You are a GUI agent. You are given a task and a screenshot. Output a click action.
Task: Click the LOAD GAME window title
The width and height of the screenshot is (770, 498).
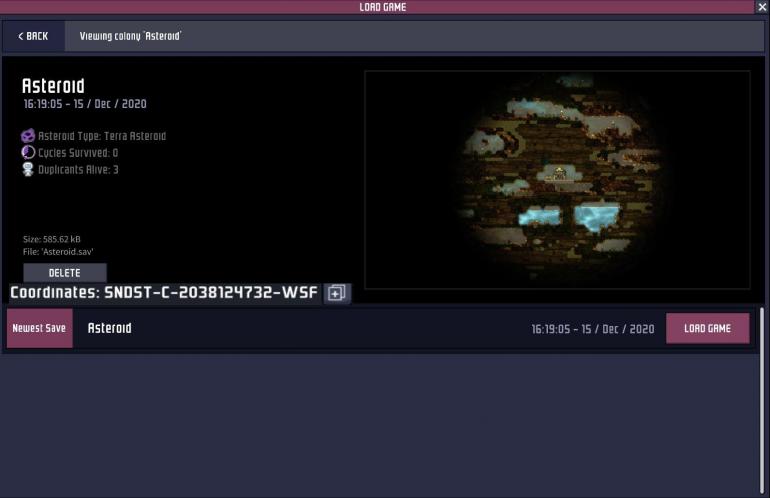383,7
